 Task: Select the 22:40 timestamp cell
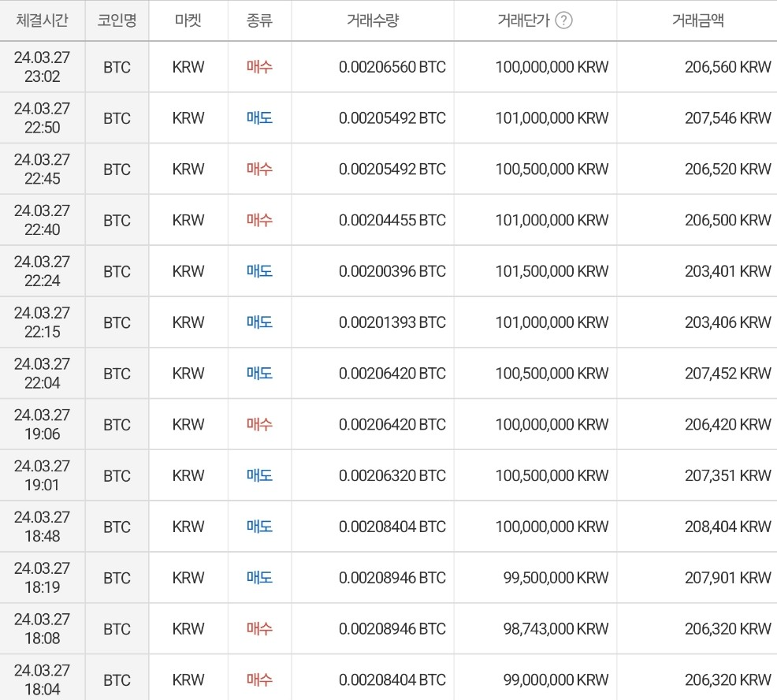pos(42,220)
